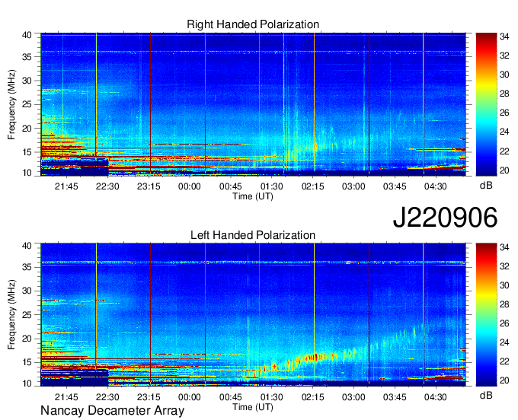Click the dB unit under left-handed color bar

[486, 395]
